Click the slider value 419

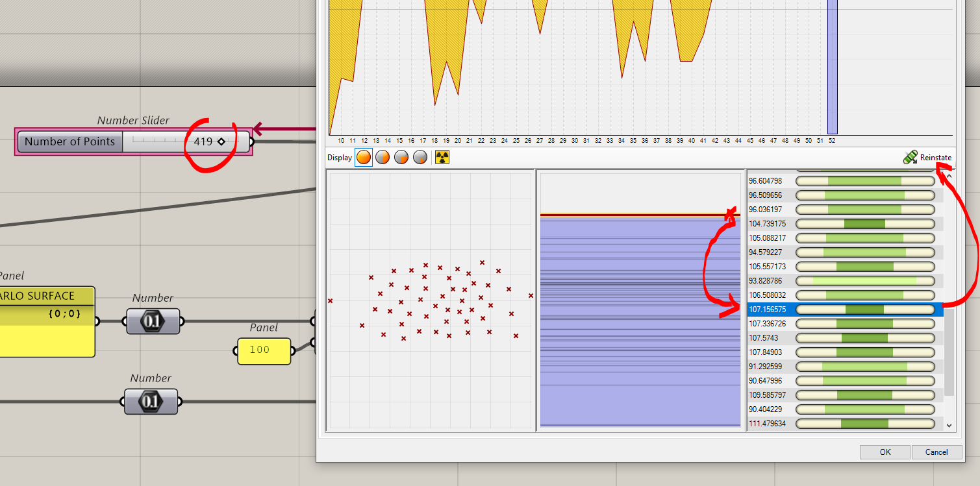click(203, 141)
